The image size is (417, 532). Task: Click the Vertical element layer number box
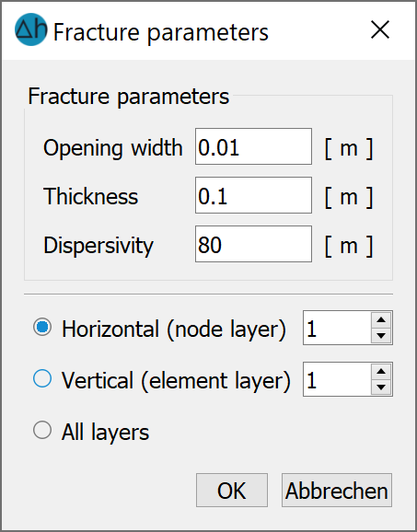pos(337,379)
